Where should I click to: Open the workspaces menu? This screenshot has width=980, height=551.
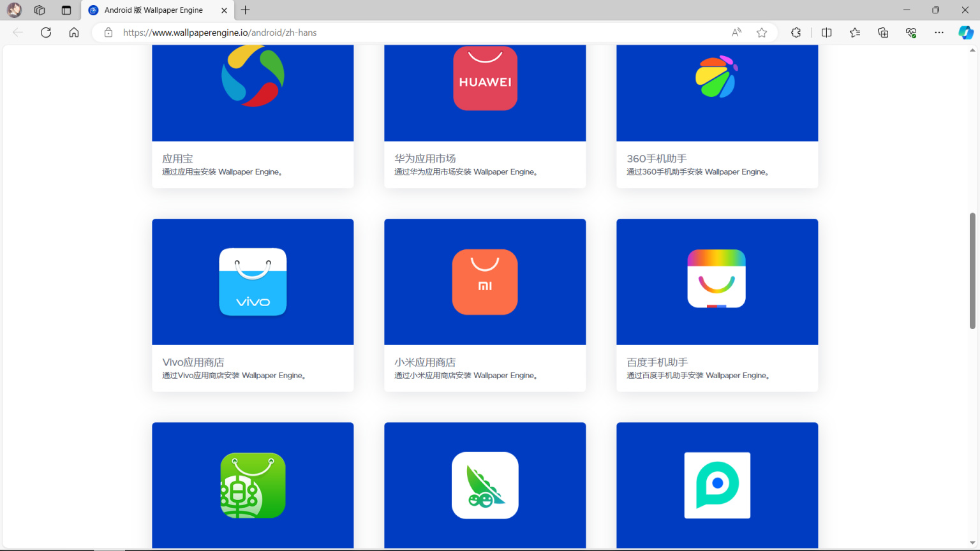pyautogui.click(x=40, y=10)
